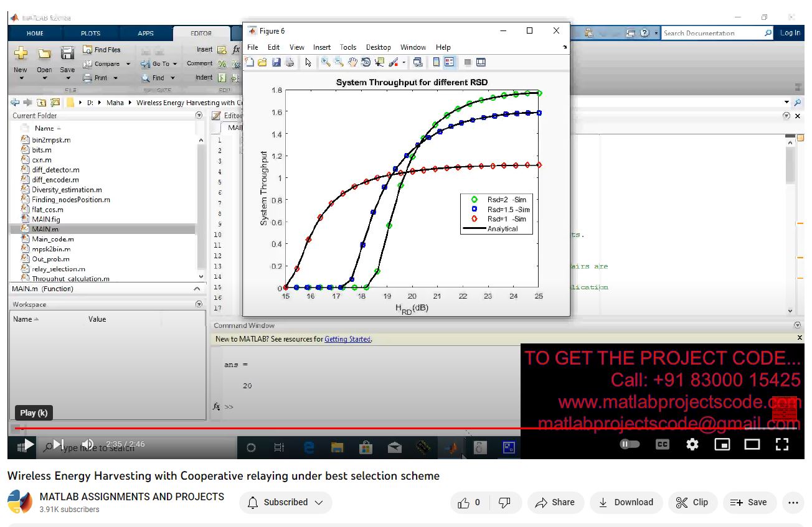Open the Desktop menu in Figure 6
Screen dimensions: 812x527
379,47
